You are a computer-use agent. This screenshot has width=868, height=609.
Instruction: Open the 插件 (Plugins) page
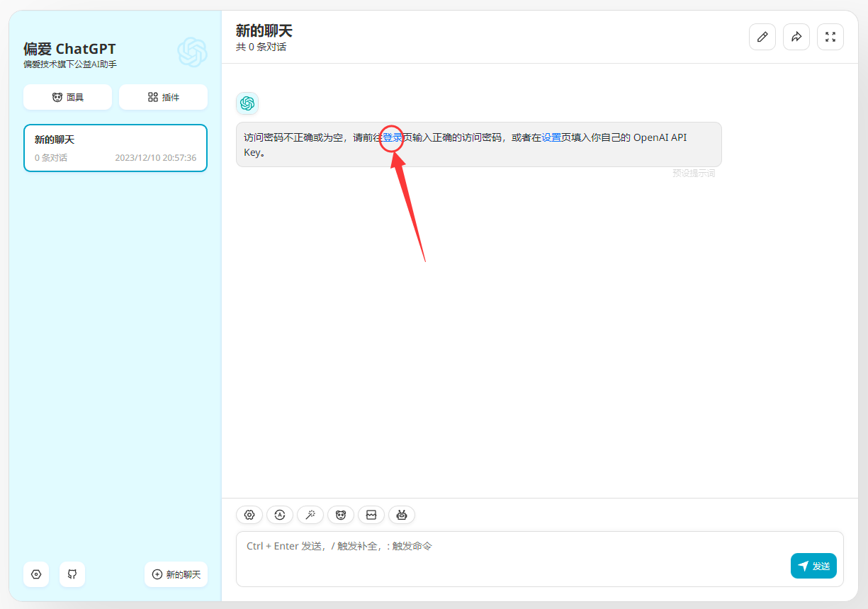coord(163,97)
